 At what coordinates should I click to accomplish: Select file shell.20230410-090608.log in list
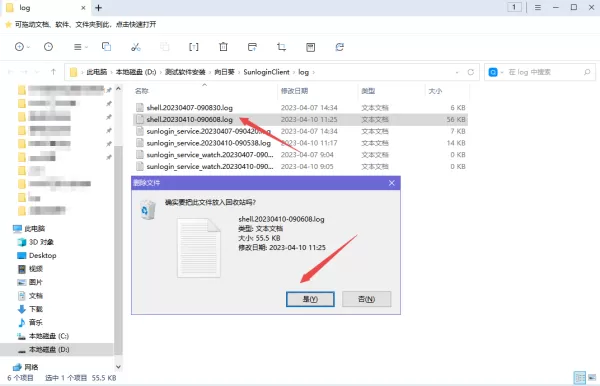(x=300, y=119)
